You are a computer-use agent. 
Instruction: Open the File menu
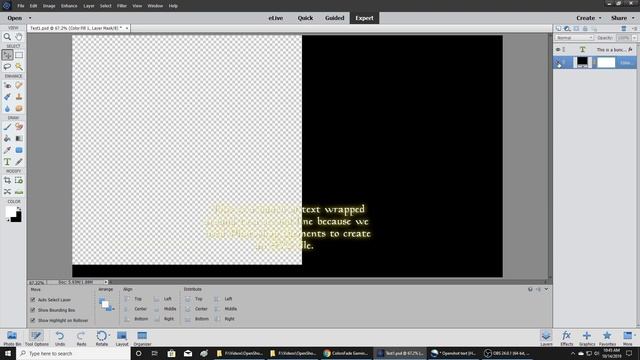(x=20, y=6)
